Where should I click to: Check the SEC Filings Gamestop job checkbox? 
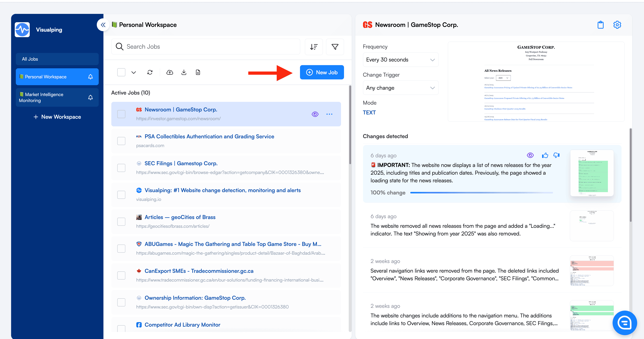click(121, 168)
